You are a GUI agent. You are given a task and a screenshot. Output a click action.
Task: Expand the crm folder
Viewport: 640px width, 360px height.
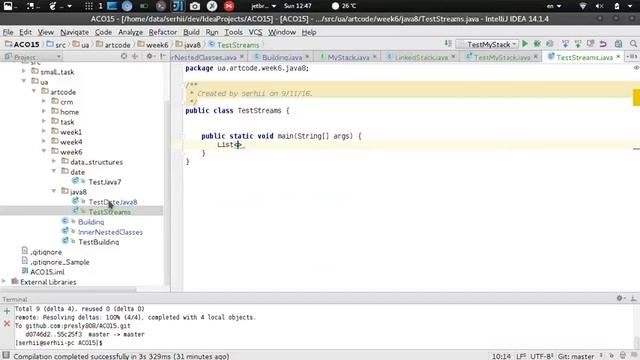44,101
